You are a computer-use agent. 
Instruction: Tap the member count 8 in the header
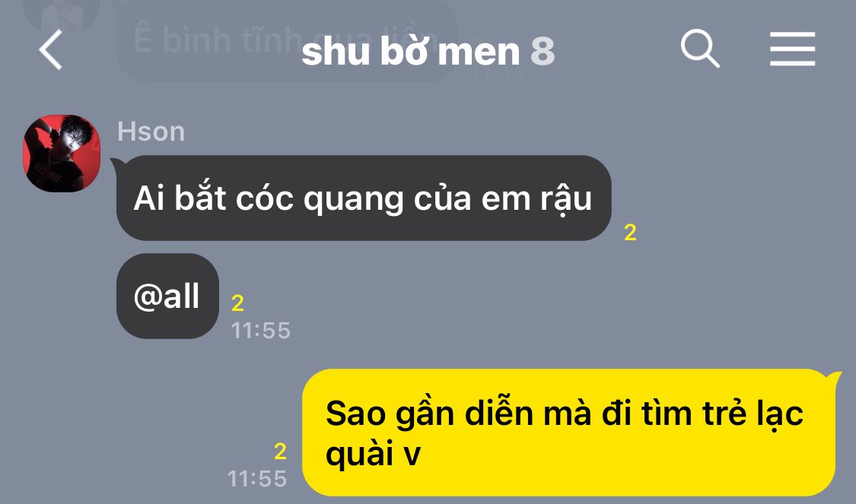(x=542, y=51)
